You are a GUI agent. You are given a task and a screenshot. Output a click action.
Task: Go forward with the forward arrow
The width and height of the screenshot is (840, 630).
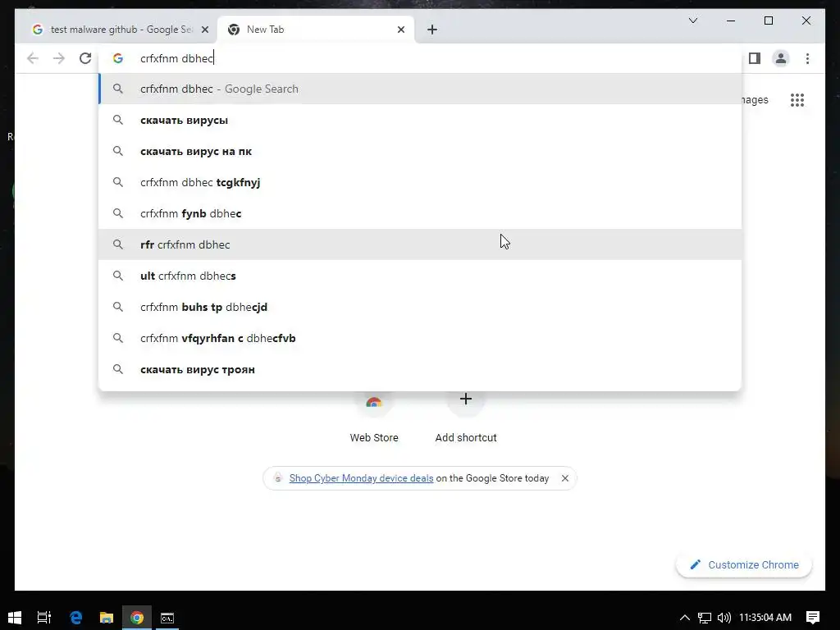(x=59, y=58)
